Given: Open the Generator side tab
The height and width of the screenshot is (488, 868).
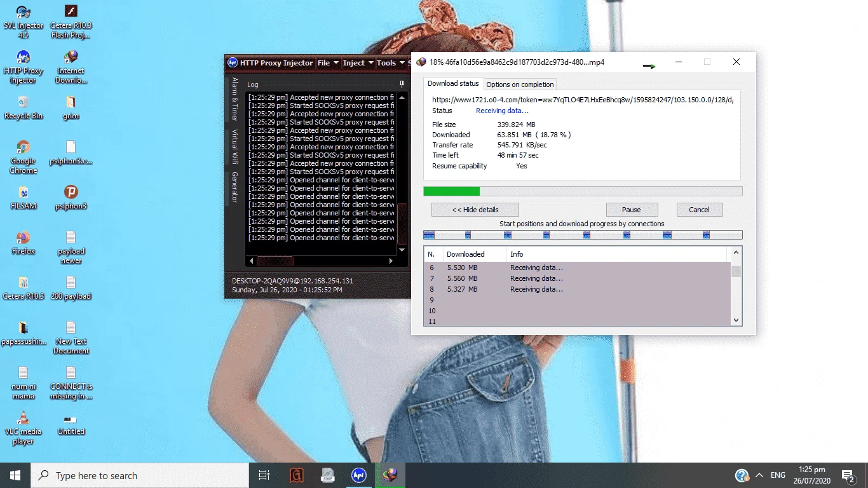Looking at the screenshot, I should (234, 187).
